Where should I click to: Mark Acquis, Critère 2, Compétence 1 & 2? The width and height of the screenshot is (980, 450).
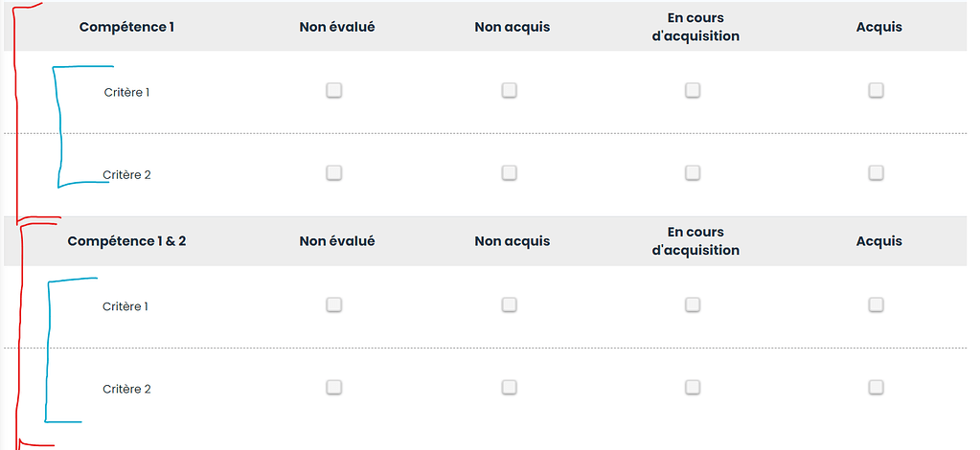[x=876, y=388]
